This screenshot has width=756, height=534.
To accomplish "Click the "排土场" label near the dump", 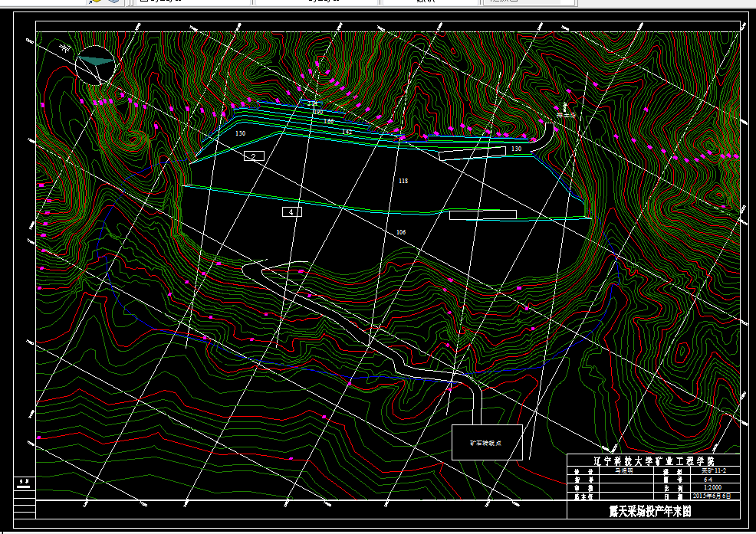I will pos(567,116).
